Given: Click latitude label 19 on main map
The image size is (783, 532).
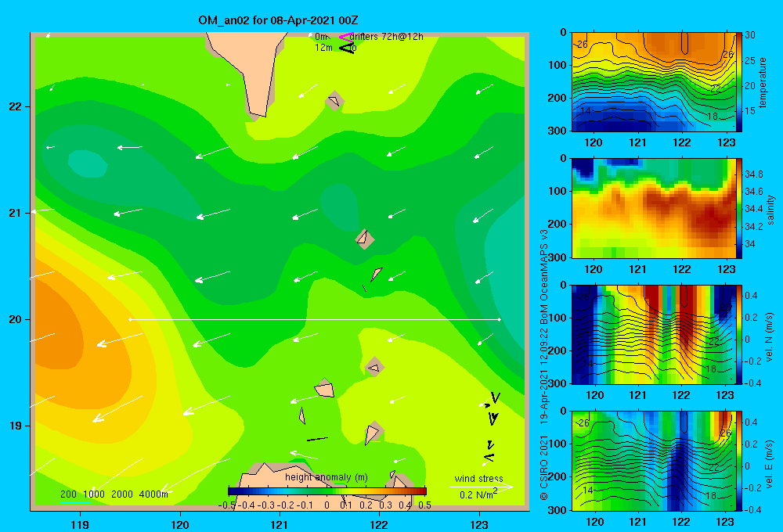Looking at the screenshot, I should pyautogui.click(x=15, y=426).
